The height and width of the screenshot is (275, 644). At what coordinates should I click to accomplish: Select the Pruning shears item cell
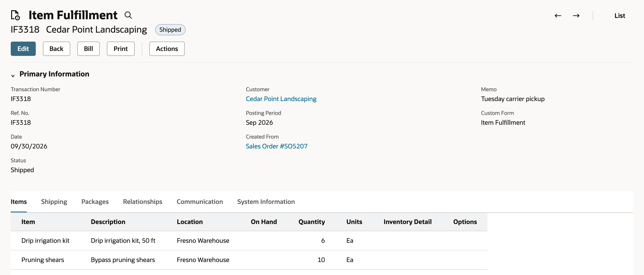43,260
